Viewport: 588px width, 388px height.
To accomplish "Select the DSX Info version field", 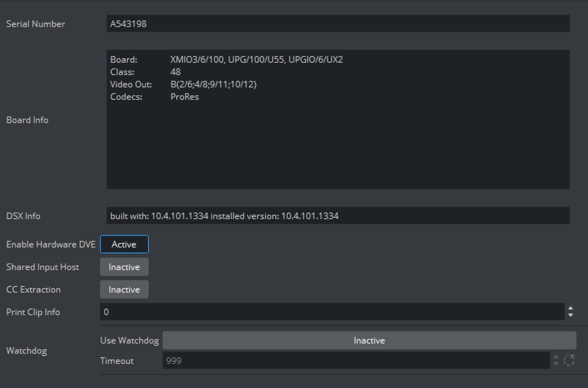I will coord(338,216).
